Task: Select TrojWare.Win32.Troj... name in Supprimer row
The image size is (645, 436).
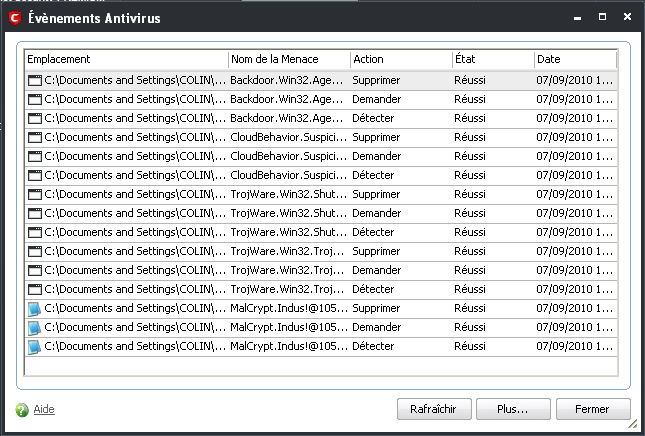Action: (x=287, y=251)
